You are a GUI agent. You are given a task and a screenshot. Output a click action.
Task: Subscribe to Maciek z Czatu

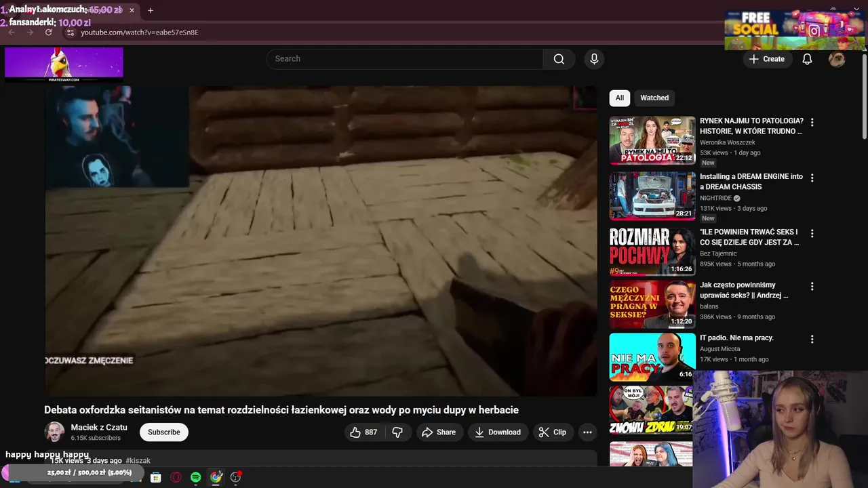pyautogui.click(x=164, y=432)
